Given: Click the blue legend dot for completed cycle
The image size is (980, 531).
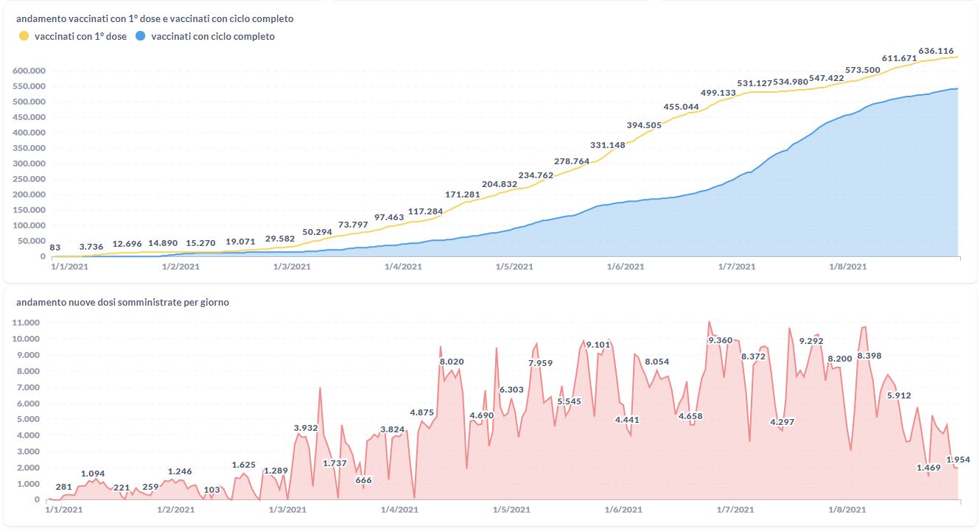Looking at the screenshot, I should click(x=140, y=36).
